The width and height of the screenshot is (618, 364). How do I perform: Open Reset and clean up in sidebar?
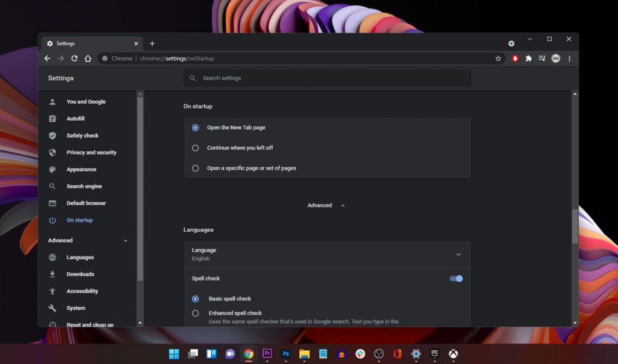pyautogui.click(x=90, y=325)
